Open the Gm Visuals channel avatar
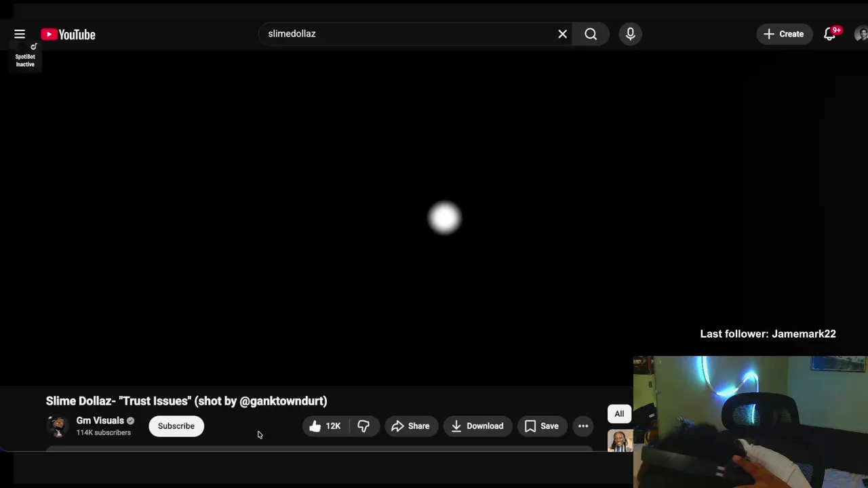The height and width of the screenshot is (488, 868). click(x=58, y=426)
